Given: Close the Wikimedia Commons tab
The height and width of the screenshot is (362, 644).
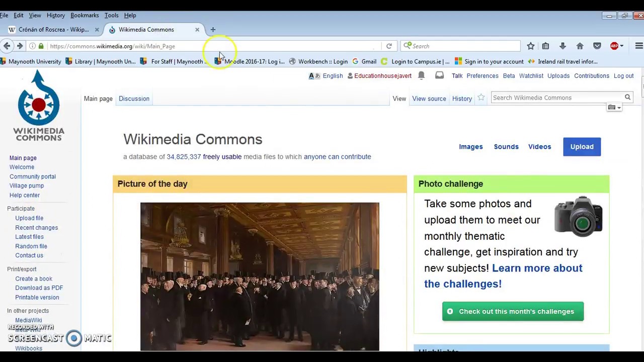Looking at the screenshot, I should tap(197, 30).
